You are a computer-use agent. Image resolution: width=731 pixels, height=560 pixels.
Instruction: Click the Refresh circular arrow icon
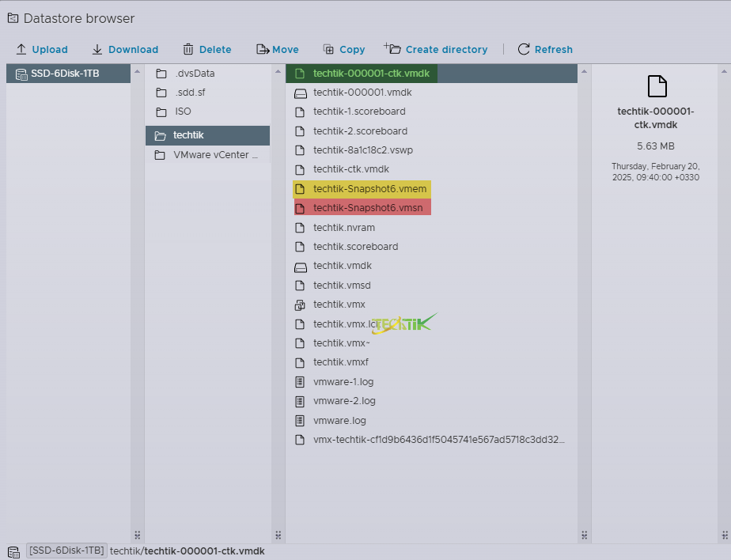click(524, 49)
